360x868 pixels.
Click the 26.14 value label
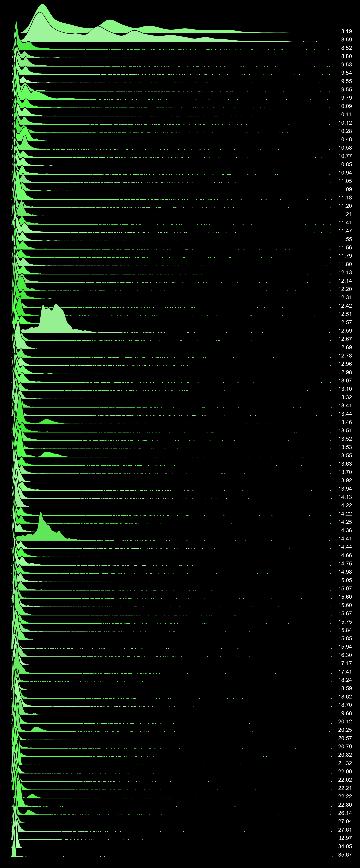click(345, 813)
